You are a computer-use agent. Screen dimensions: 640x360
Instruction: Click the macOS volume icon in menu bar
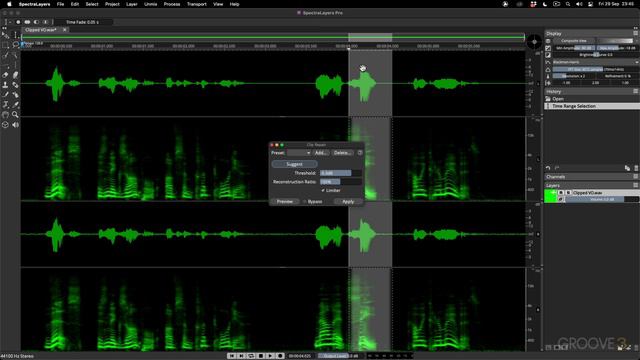pyautogui.click(x=579, y=4)
